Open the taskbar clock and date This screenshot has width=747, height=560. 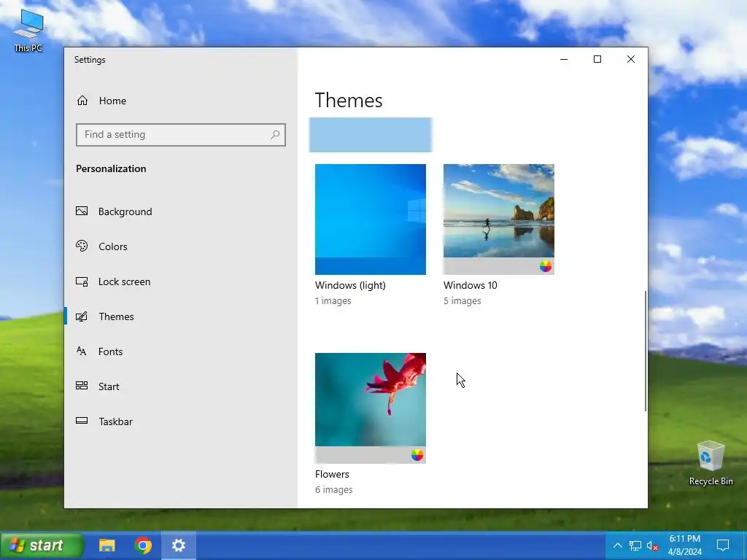684,545
